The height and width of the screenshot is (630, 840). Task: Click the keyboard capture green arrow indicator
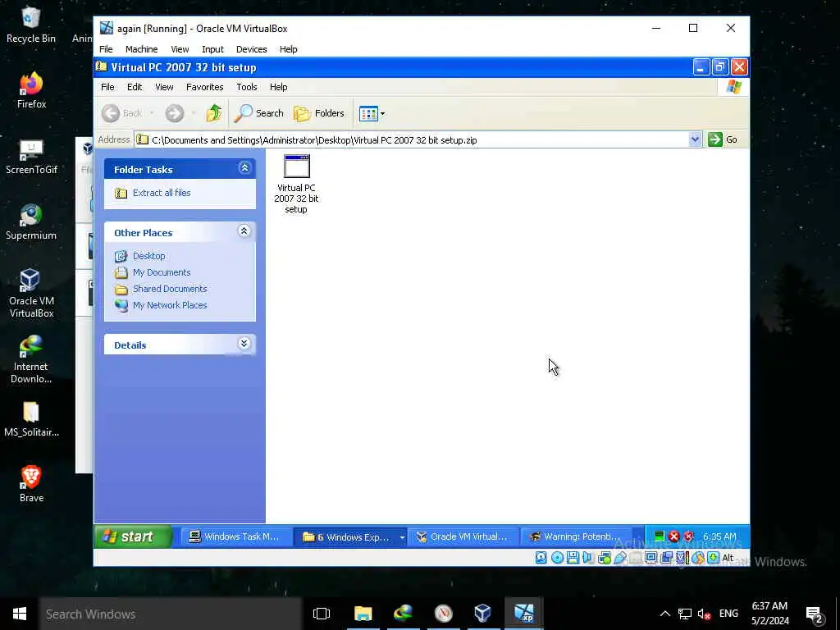713,558
